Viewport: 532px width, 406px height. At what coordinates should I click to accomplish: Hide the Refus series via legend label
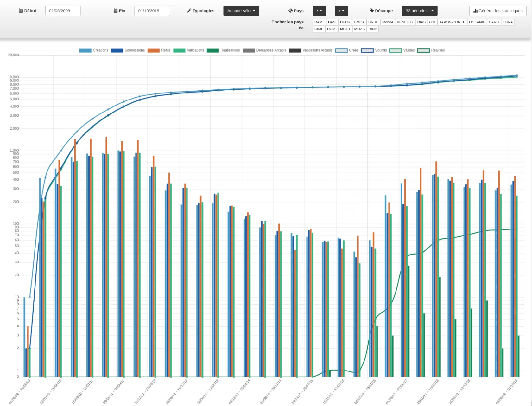click(x=166, y=50)
